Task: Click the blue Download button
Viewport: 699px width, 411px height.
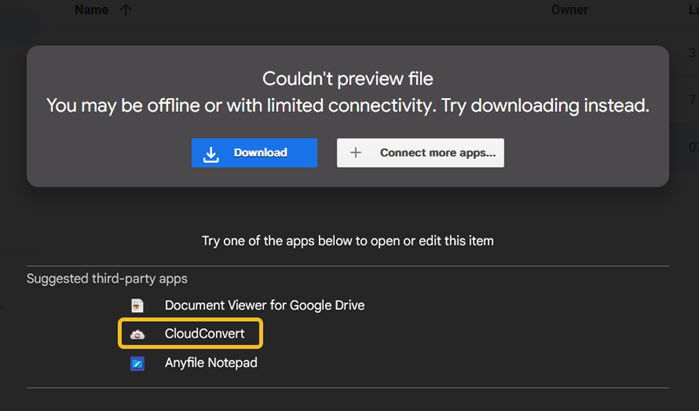Action: coord(254,153)
